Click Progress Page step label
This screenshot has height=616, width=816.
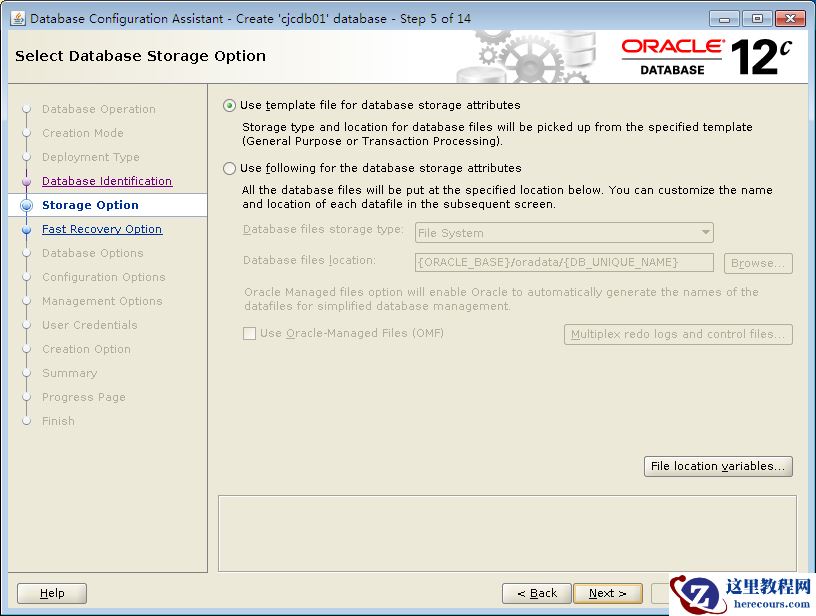[x=84, y=397]
